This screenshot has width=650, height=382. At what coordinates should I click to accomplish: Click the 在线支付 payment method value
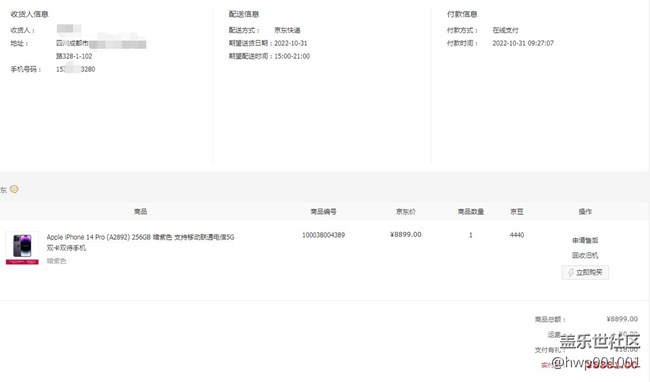coord(505,30)
